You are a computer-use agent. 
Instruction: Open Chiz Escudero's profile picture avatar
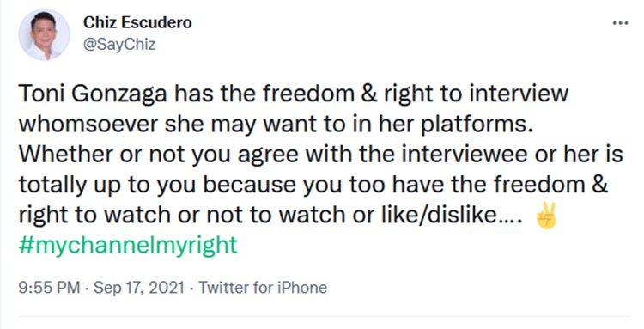[44, 34]
